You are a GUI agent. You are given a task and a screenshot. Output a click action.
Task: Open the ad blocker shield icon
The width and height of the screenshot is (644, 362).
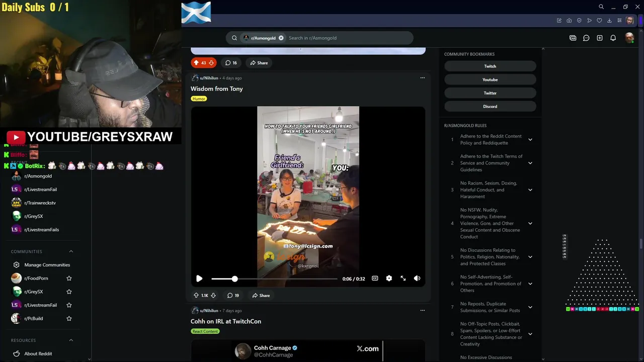coord(579,21)
